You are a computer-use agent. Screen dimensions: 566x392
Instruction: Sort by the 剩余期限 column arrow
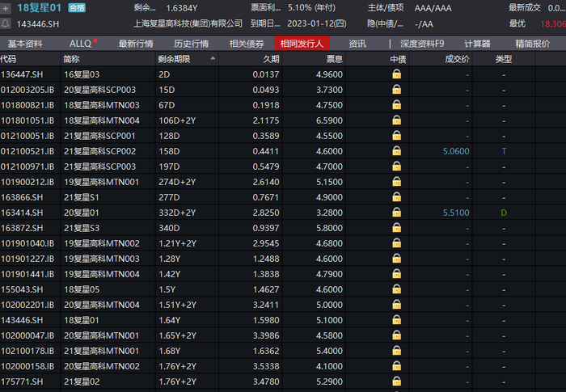coord(213,58)
